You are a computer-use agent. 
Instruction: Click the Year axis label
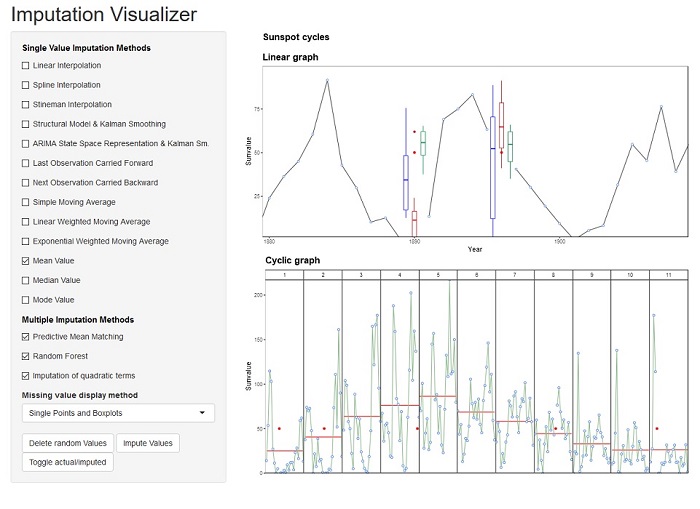click(x=475, y=249)
